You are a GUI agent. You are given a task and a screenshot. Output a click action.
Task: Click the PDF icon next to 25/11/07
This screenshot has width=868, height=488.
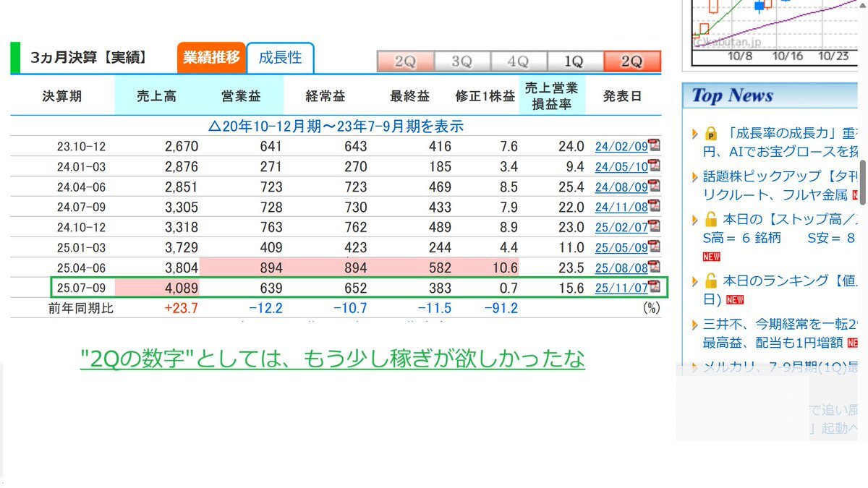(x=654, y=286)
